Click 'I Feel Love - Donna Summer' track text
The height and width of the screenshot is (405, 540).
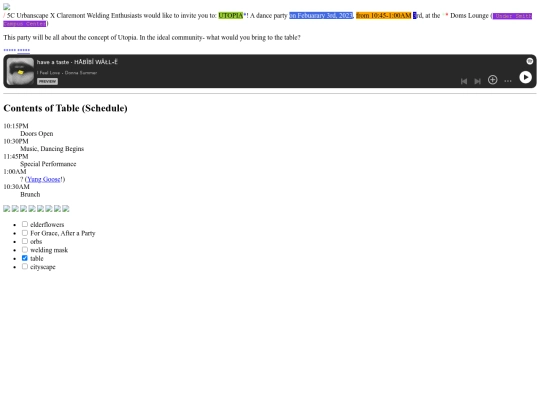tap(67, 73)
